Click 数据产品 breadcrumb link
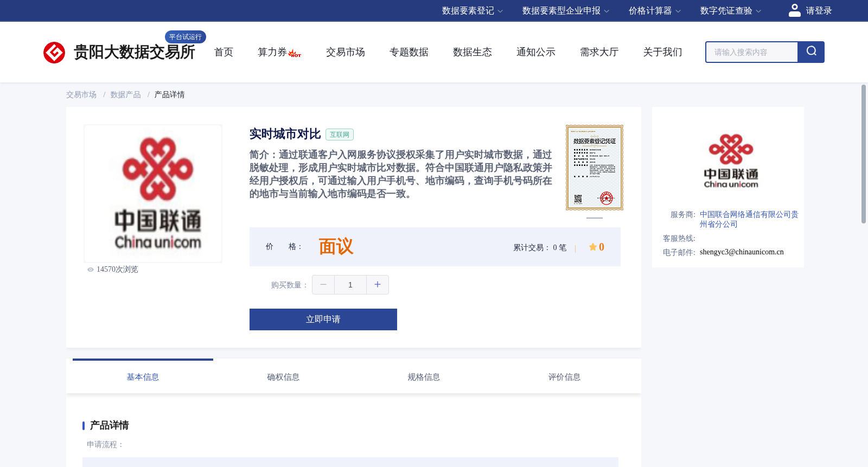This screenshot has width=868, height=467. pos(126,95)
